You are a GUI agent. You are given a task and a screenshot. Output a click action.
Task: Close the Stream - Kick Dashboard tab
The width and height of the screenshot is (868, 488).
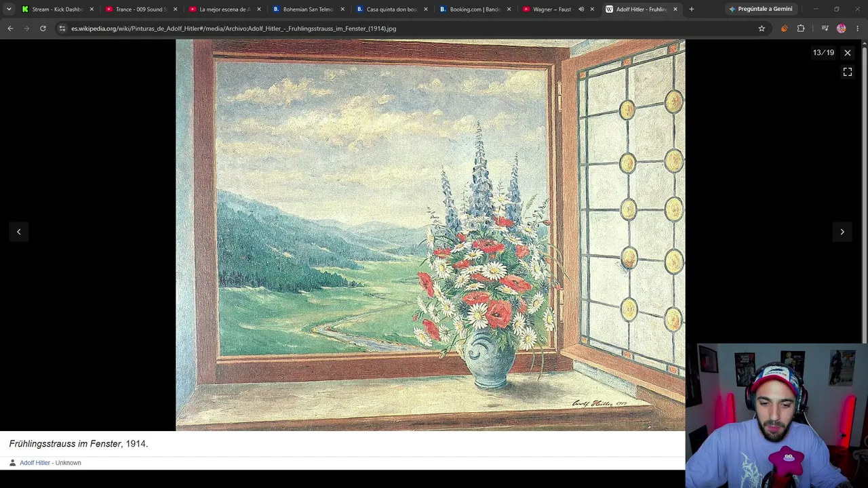tap(92, 9)
